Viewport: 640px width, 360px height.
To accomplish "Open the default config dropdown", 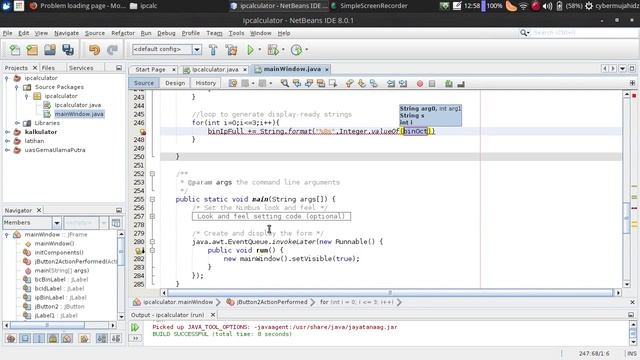I will coord(197,50).
